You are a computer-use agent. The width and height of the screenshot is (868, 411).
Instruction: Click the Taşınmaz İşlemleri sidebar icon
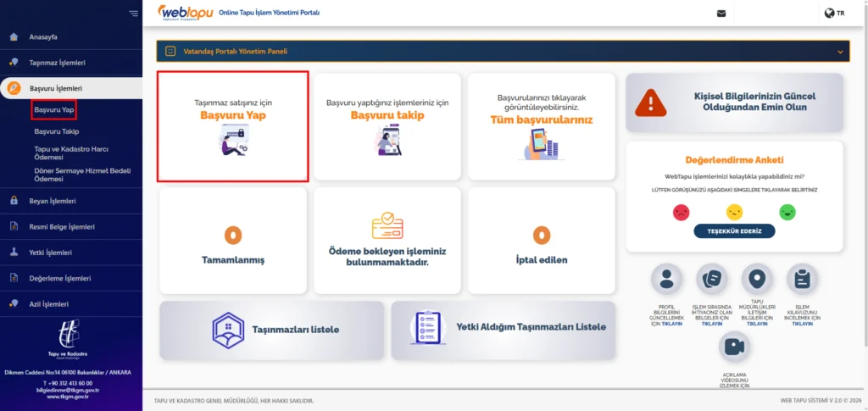[14, 63]
